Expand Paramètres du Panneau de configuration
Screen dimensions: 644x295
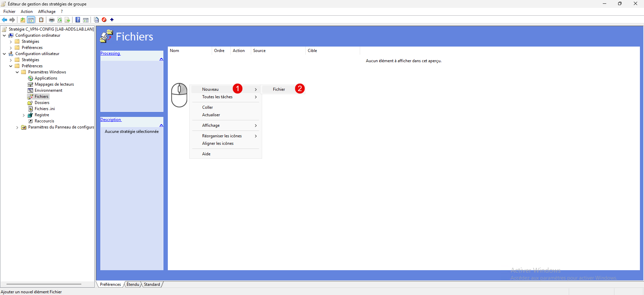click(17, 127)
